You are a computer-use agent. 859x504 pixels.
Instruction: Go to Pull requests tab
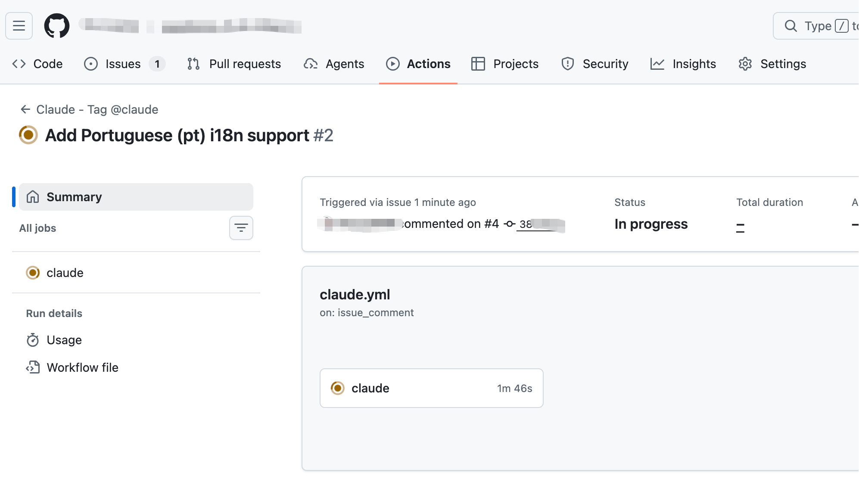(x=234, y=64)
